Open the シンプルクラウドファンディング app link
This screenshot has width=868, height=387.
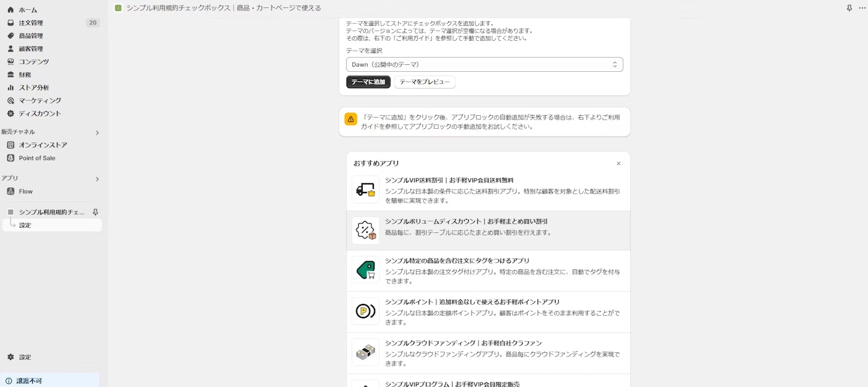point(463,342)
